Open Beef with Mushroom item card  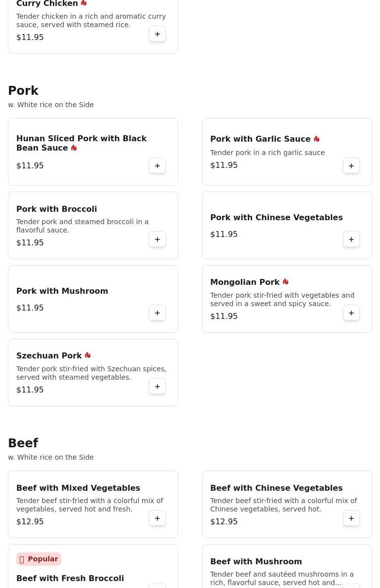256,562
